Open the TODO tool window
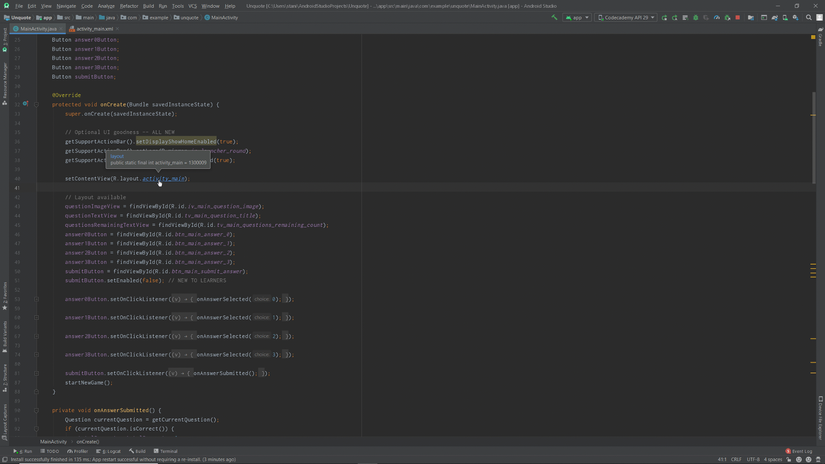This screenshot has width=825, height=464. [50, 451]
